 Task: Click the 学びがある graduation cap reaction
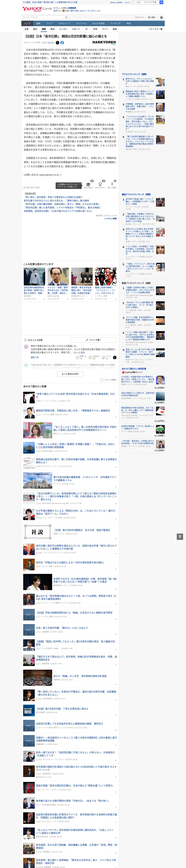click(89, 185)
